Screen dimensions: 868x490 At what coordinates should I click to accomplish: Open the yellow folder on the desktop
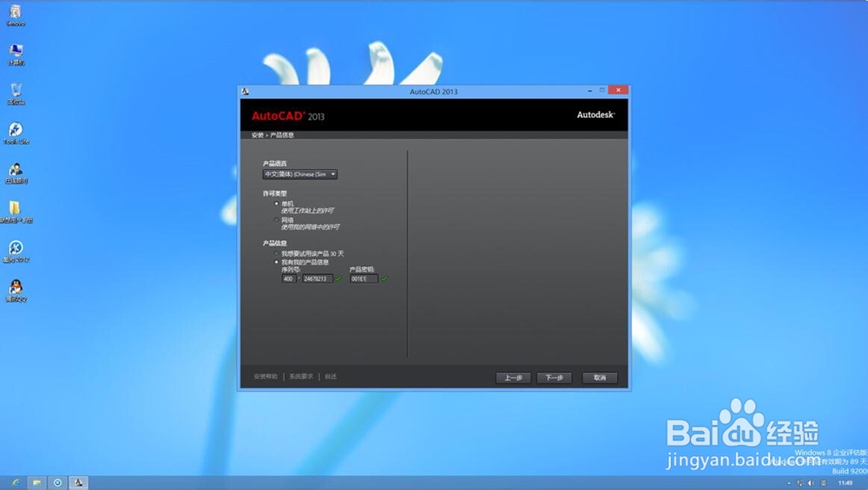[16, 212]
